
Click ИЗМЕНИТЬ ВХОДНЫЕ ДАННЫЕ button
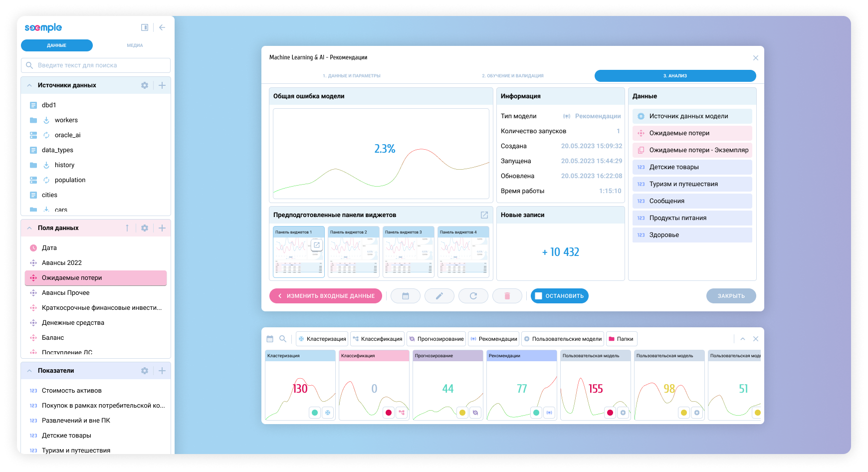pos(326,296)
